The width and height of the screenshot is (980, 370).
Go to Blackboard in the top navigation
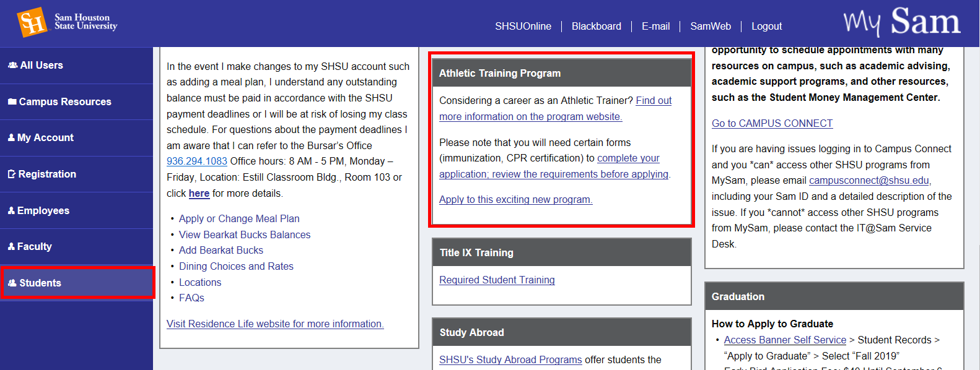(x=597, y=26)
